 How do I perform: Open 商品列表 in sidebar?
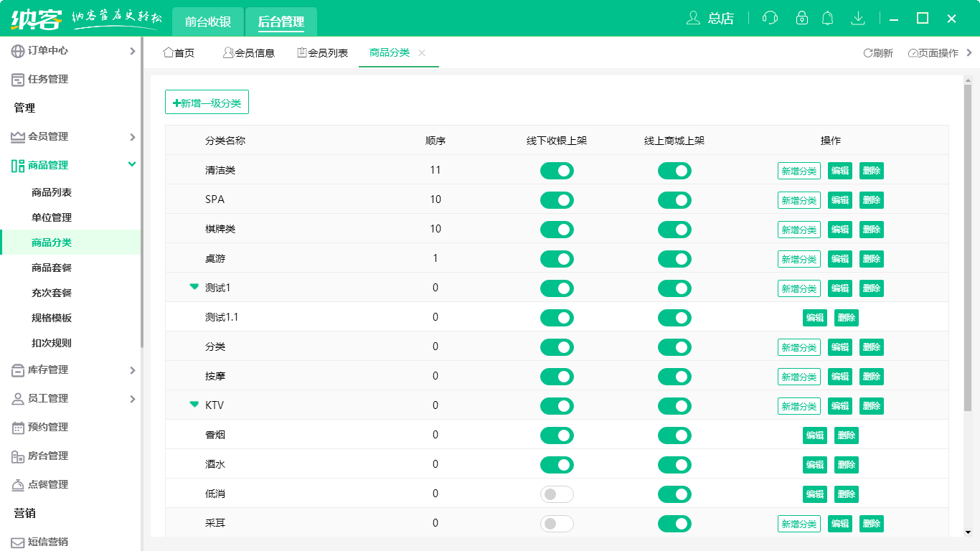coord(52,192)
